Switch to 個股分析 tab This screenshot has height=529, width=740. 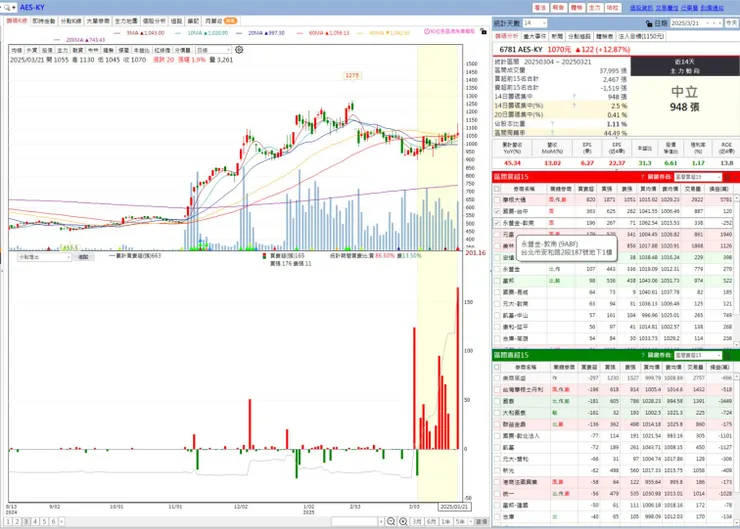coord(154,21)
